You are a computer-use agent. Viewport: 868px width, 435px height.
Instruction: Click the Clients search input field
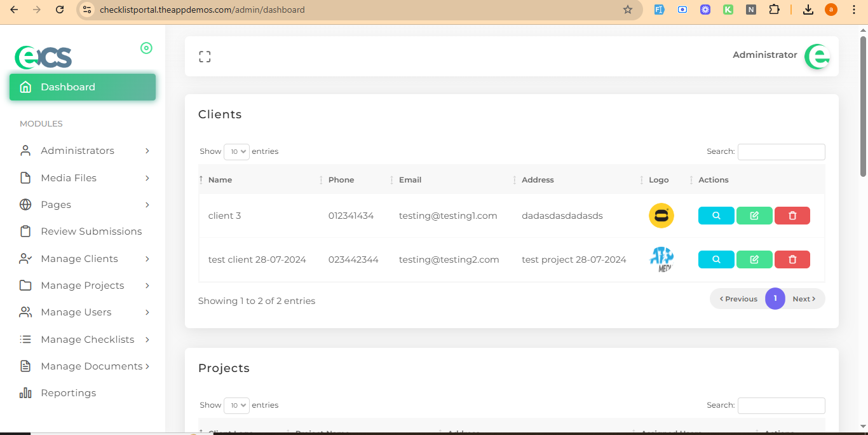pos(781,151)
